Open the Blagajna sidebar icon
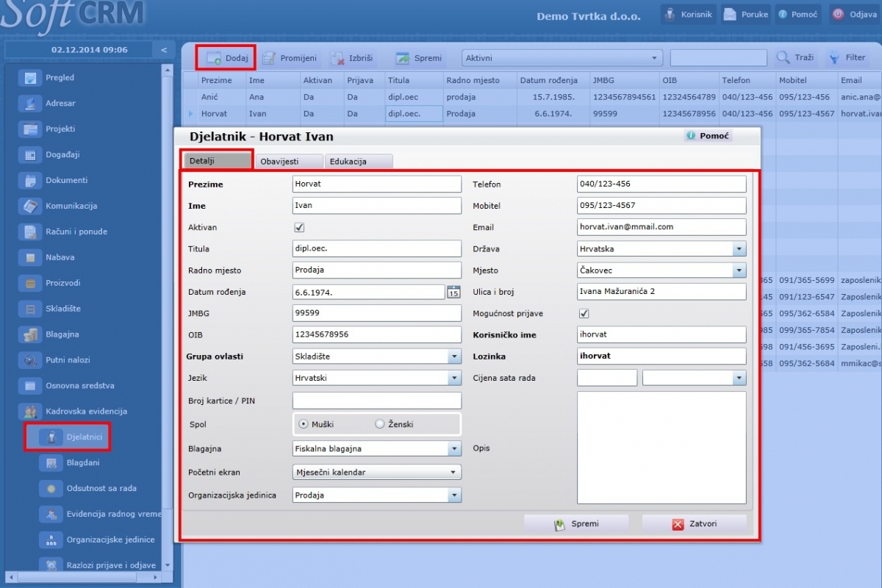The width and height of the screenshot is (882, 588). [x=30, y=335]
